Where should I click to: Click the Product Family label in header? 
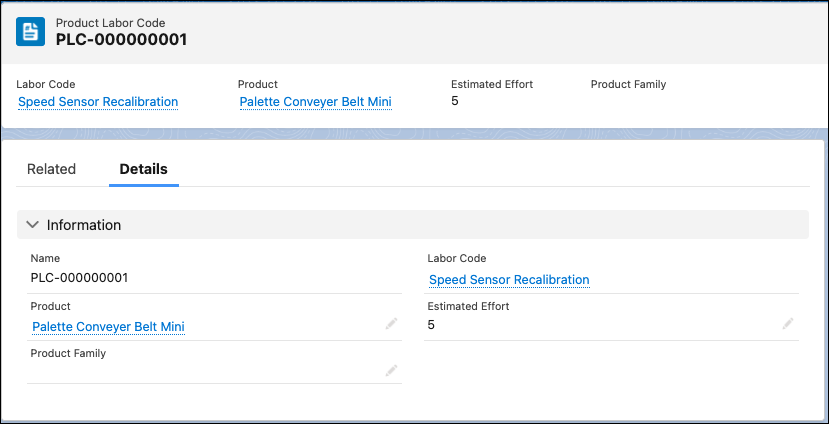pos(628,84)
